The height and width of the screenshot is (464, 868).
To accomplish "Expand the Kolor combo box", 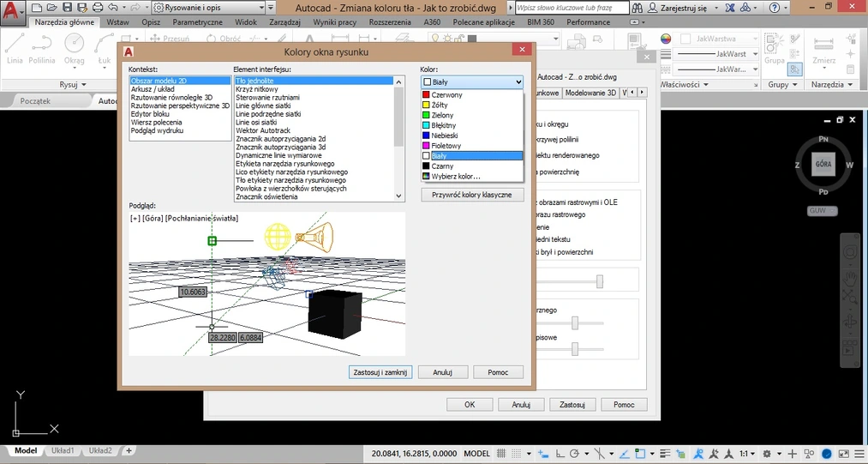I will (x=471, y=81).
